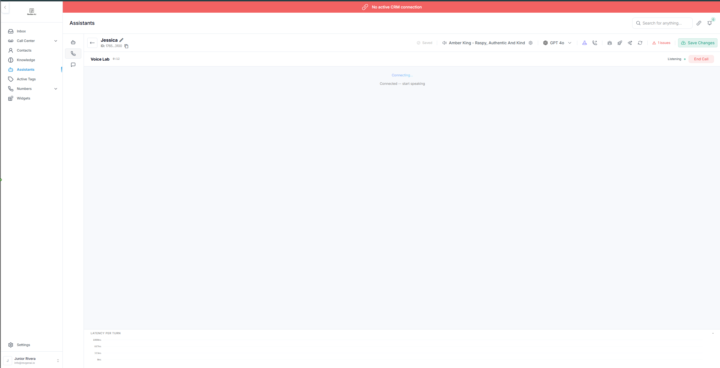Expand the Numbers chevron
The height and width of the screenshot is (368, 720).
coord(56,89)
